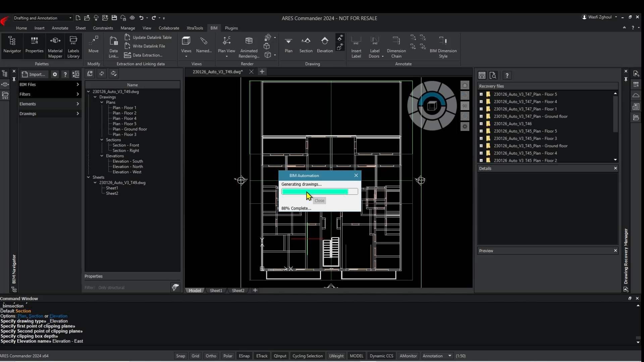Click the BIM Automation progress bar
644x362 pixels.
320,191
